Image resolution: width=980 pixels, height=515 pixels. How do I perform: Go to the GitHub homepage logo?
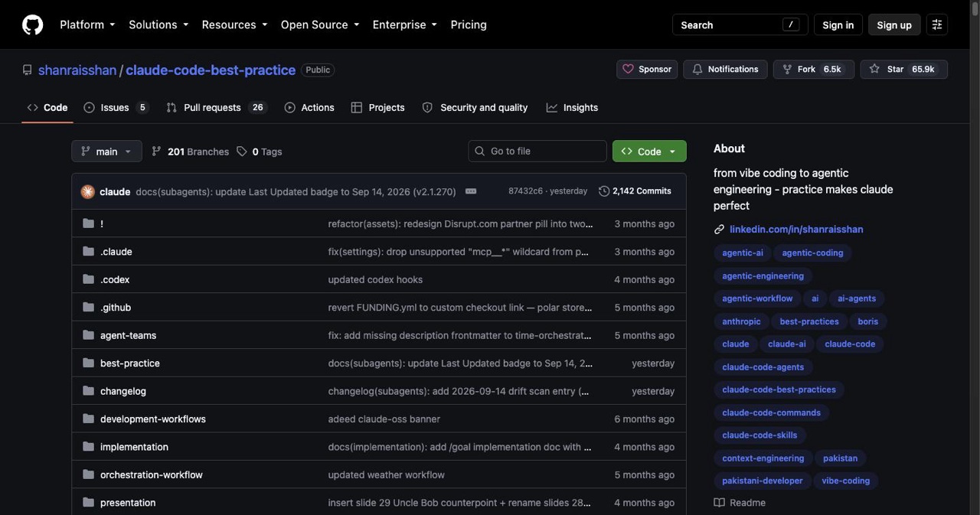pyautogui.click(x=32, y=24)
